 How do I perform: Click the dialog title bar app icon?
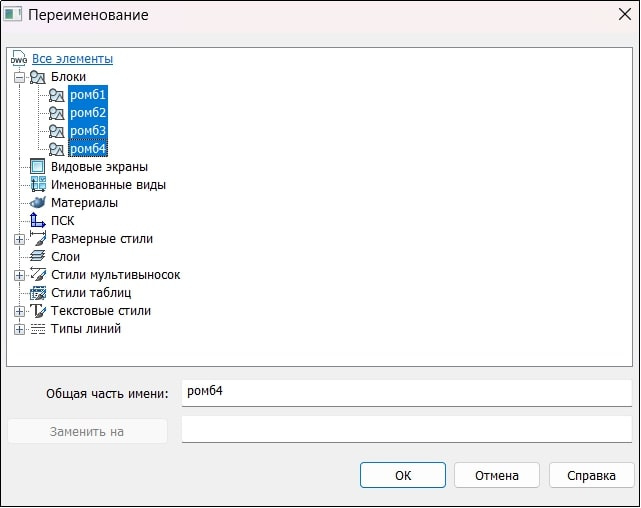point(12,14)
